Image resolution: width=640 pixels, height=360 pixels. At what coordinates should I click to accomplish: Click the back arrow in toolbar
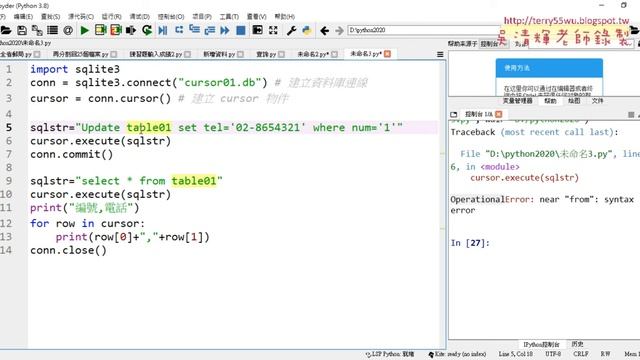(x=325, y=30)
